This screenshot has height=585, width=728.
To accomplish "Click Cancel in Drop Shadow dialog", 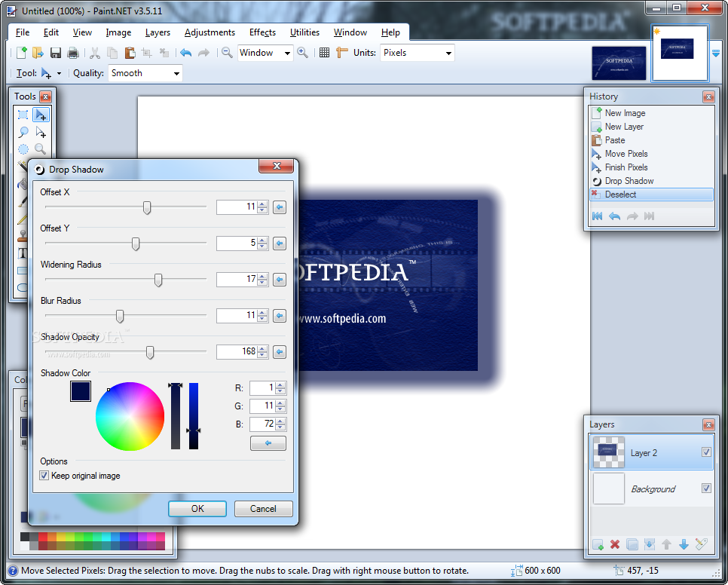I will [263, 508].
